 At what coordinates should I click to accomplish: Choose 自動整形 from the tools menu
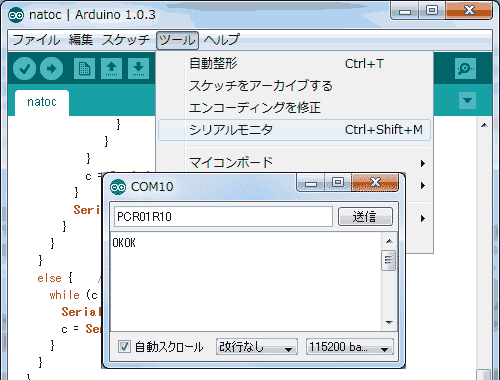point(295,63)
